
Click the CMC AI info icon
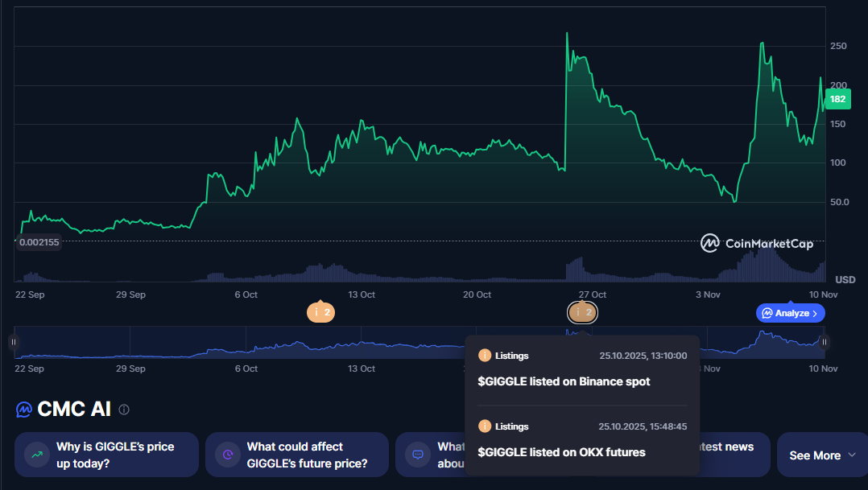(x=124, y=410)
